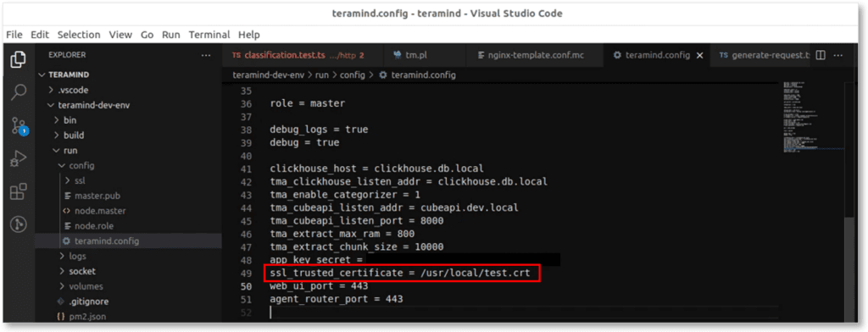Image resolution: width=868 pixels, height=332 pixels.
Task: Click the split editor icon
Action: click(x=821, y=55)
